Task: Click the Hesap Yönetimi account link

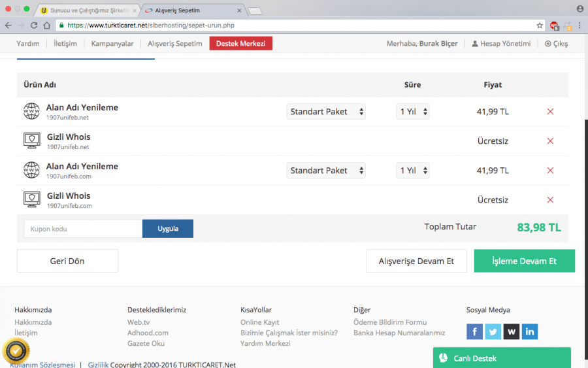Action: click(501, 44)
